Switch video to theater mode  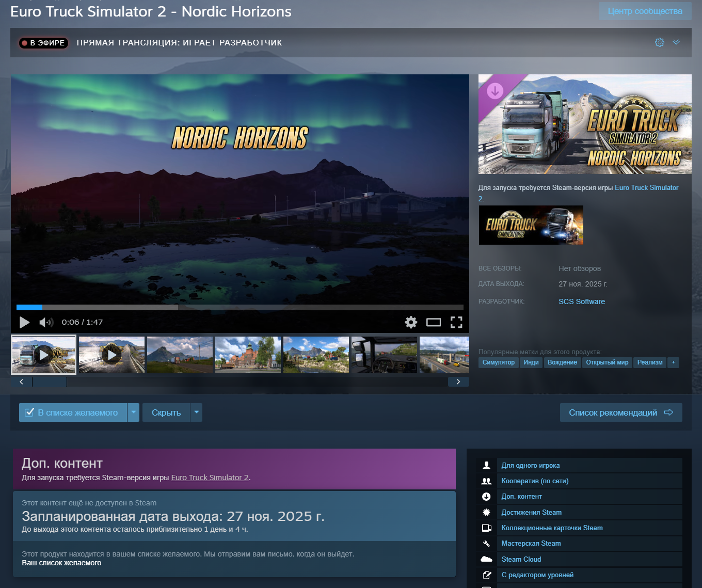tap(434, 322)
